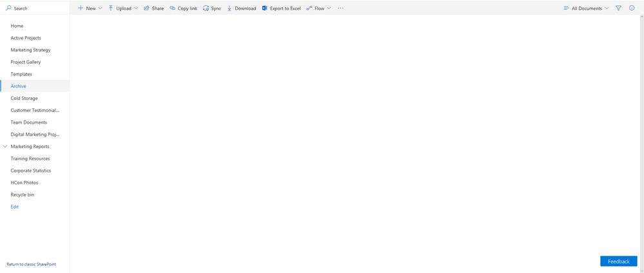Expand the All Documents view chevron
The height and width of the screenshot is (273, 644).
coord(607,8)
